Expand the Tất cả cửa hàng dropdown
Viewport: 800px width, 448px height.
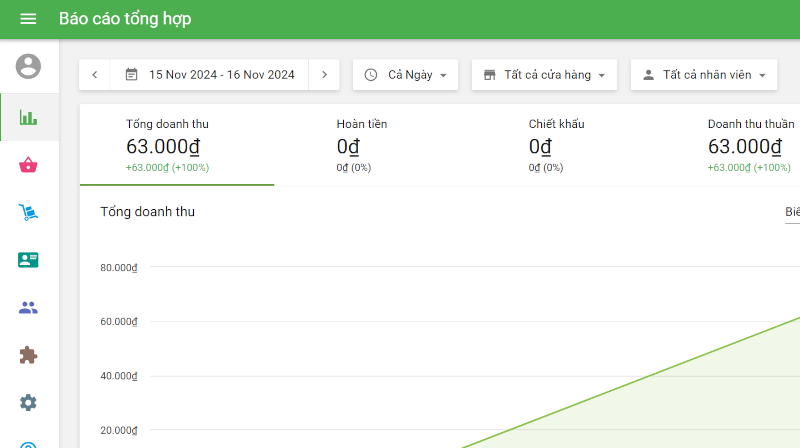(x=545, y=75)
